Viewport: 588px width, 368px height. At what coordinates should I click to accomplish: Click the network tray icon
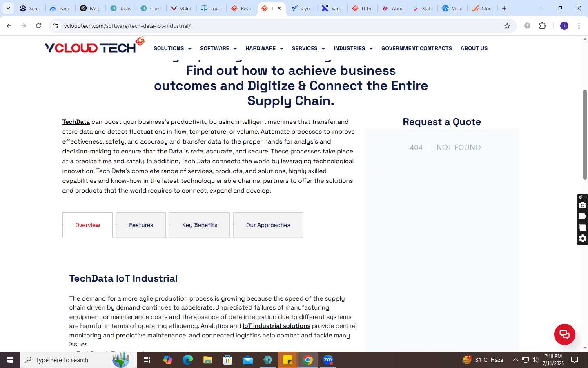(x=525, y=360)
